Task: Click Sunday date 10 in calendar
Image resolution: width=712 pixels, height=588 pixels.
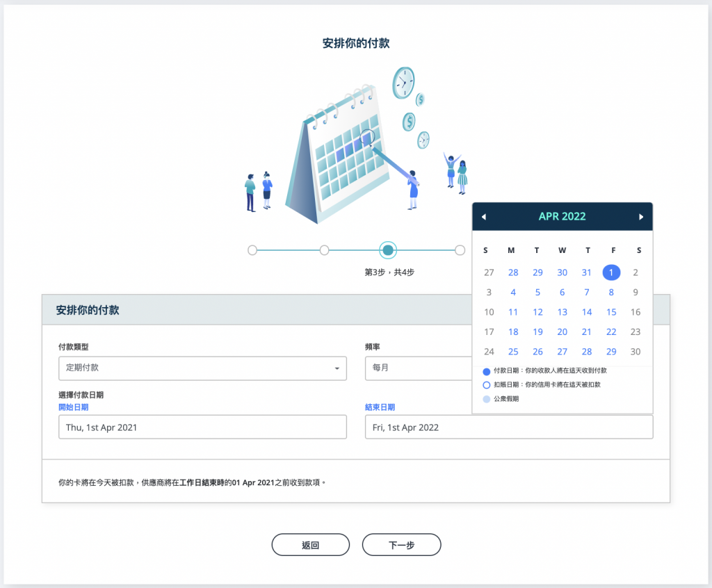Action: tap(489, 312)
